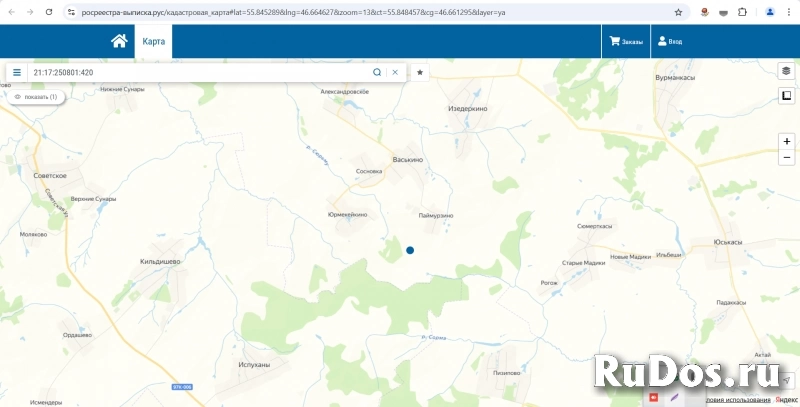Click the 97К-006 road badge
The image size is (800, 407).
point(182,387)
